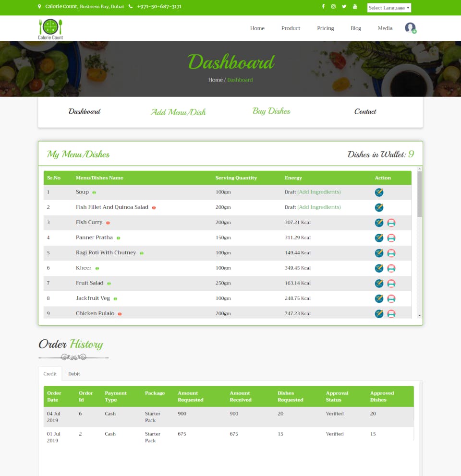Click Add Ingredients for Soup
The image size is (461, 476).
coord(319,192)
